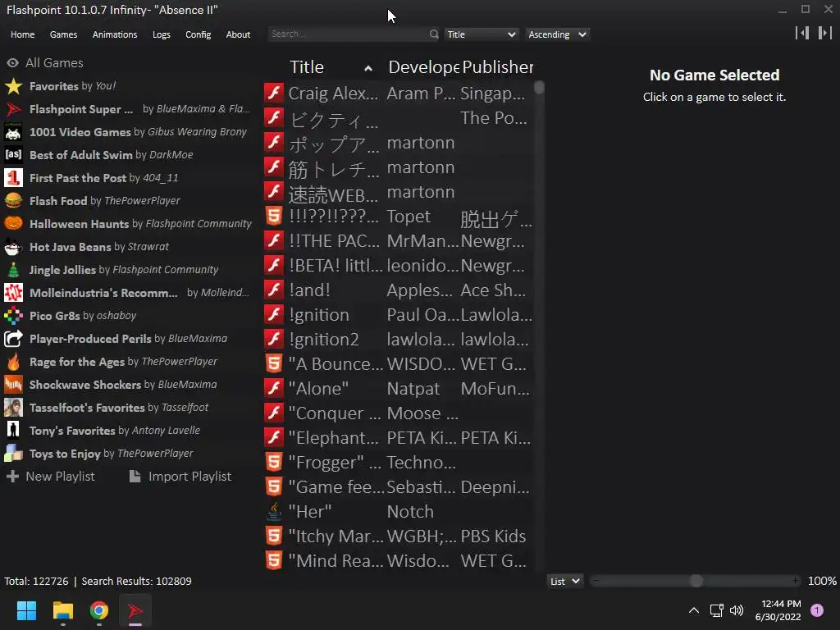Select the "!!THE PAC..." game row
Screen dimensions: 840x630
pyautogui.click(x=399, y=241)
